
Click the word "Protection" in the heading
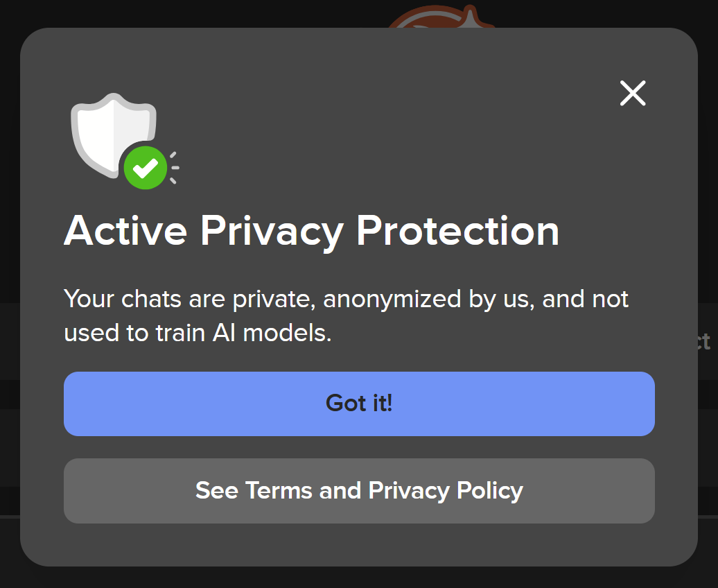point(457,231)
